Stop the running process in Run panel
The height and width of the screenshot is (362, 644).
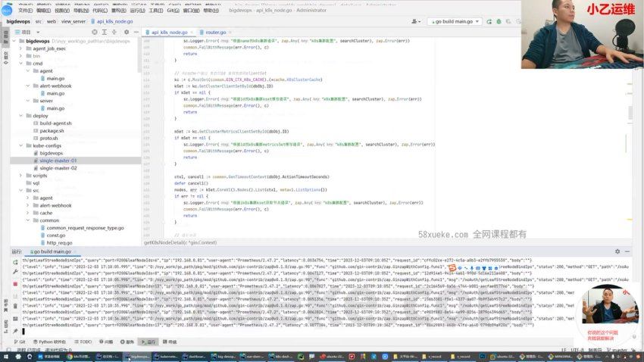(16, 284)
